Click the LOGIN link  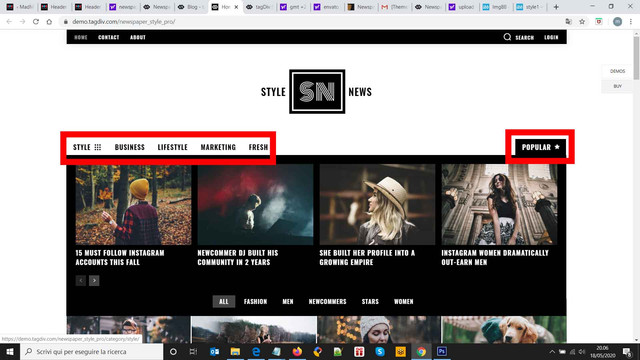[x=551, y=37]
